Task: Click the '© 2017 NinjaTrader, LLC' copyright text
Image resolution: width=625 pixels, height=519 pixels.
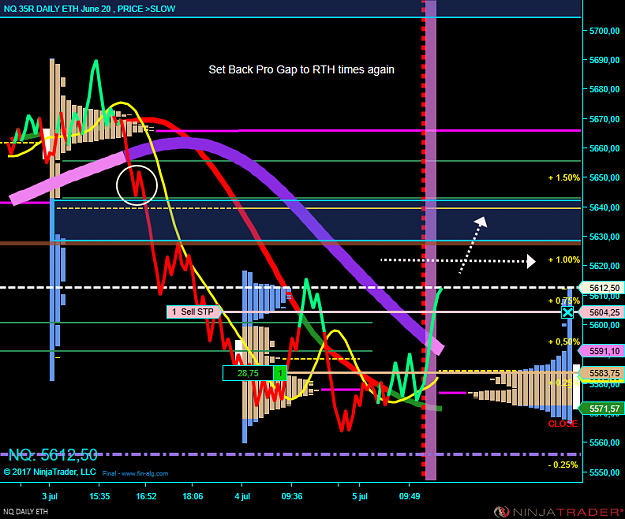Action: pyautogui.click(x=50, y=472)
